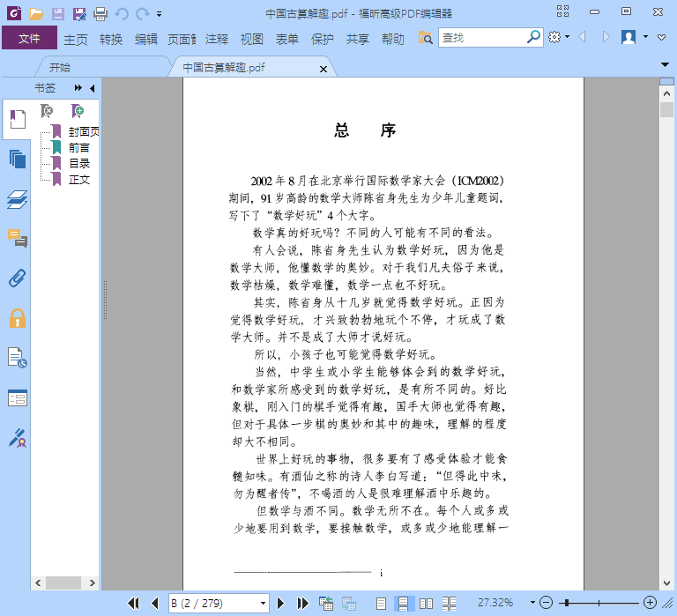Screen dimensions: 677x616
Task: Open the digital signatures panel
Action: coord(18,438)
